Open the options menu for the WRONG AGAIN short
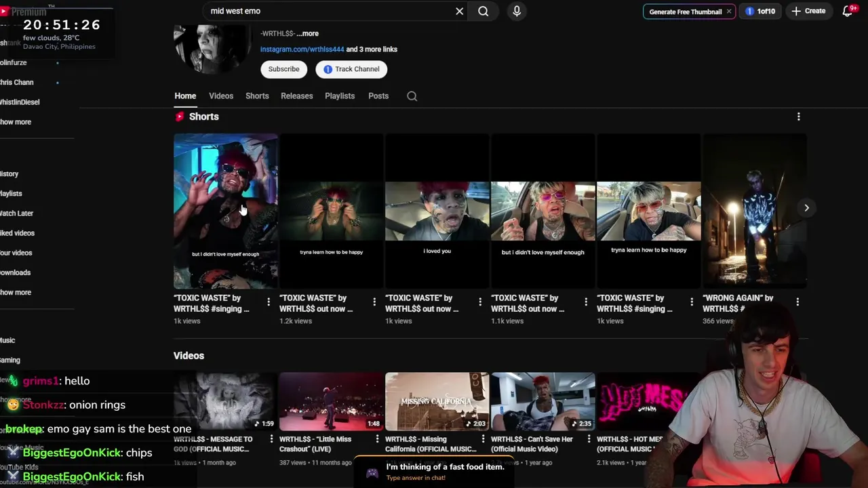This screenshot has height=488, width=868. (797, 302)
